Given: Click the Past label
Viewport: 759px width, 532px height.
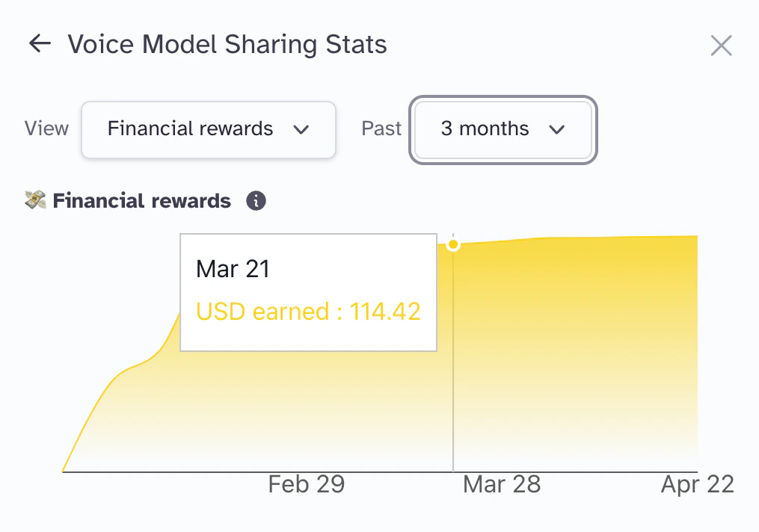Looking at the screenshot, I should [381, 129].
